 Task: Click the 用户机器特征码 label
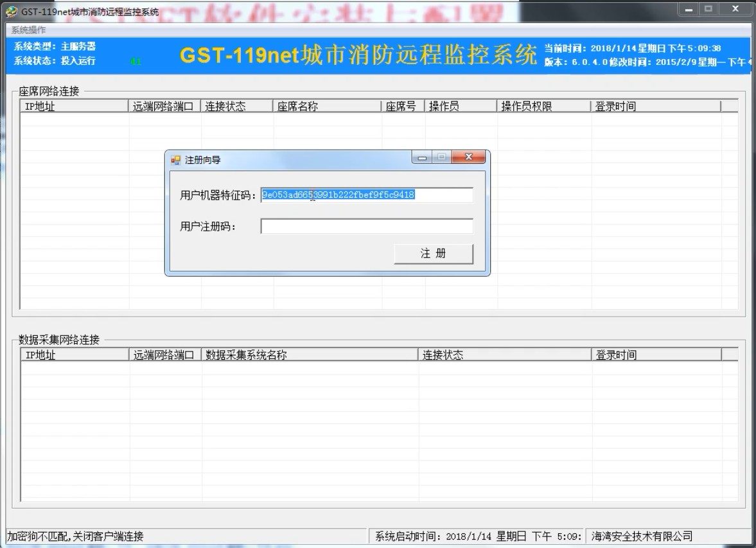(218, 195)
